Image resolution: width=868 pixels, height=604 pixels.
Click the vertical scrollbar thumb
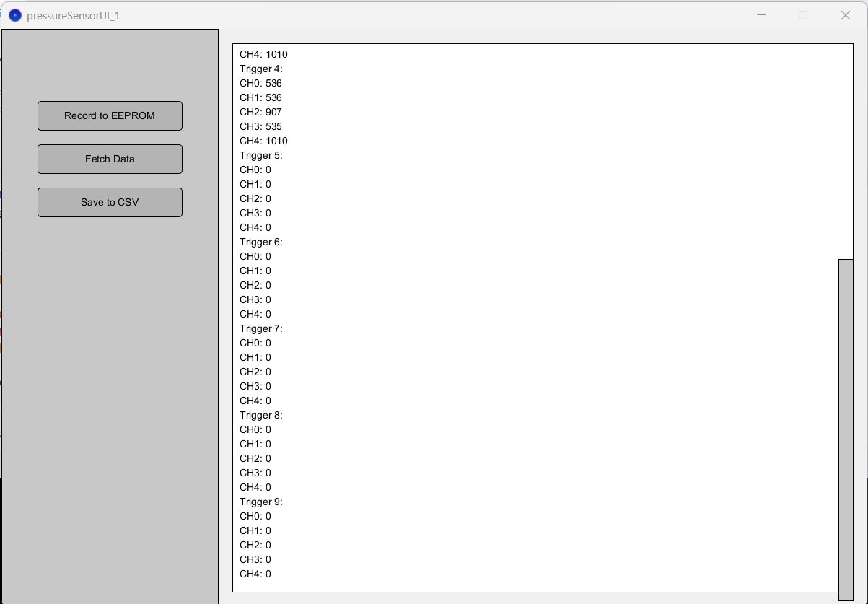(x=846, y=429)
